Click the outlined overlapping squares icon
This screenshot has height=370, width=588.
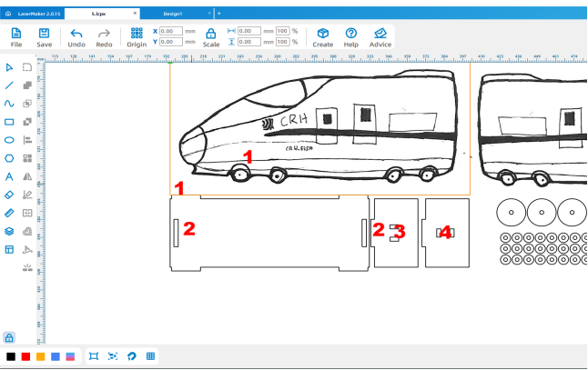point(27,104)
